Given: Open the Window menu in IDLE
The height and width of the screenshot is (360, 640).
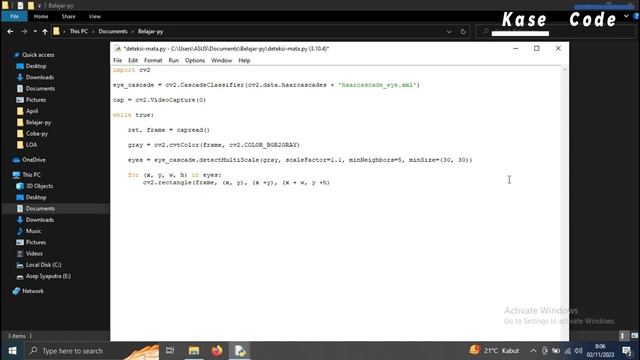Looking at the screenshot, I should pyautogui.click(x=221, y=60).
